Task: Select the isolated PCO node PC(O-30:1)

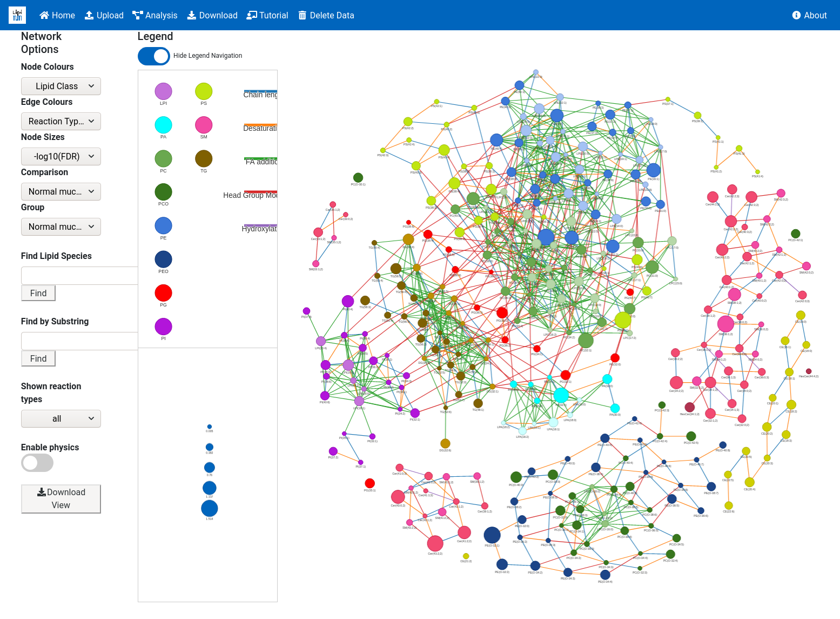Action: click(x=358, y=178)
